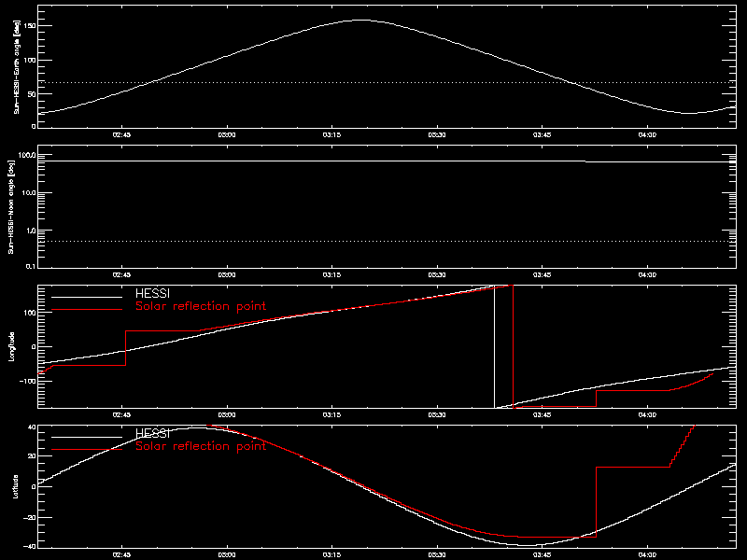Click the 10.0 tick label on Noon angle plot

tap(28, 193)
